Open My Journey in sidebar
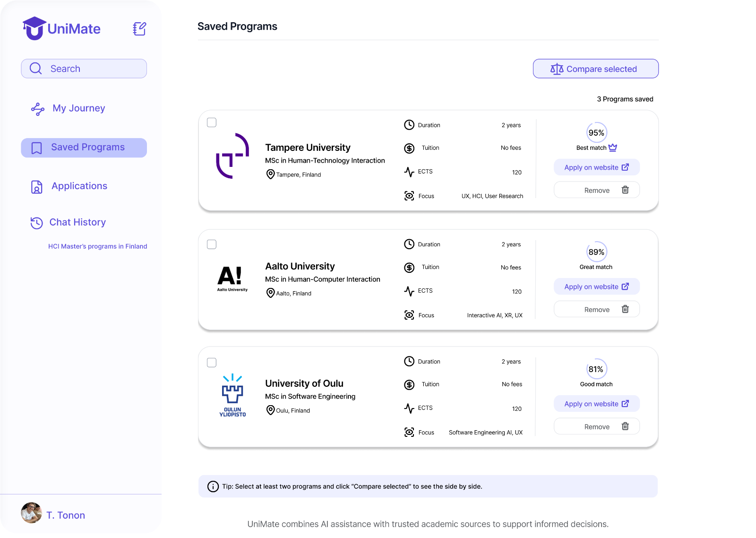Image resolution: width=756 pixels, height=538 pixels. point(69,109)
